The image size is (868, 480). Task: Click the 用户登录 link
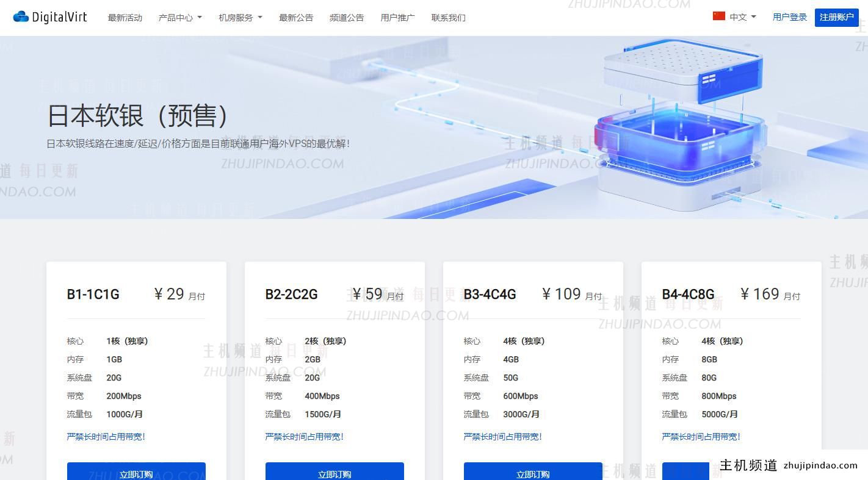pos(790,17)
